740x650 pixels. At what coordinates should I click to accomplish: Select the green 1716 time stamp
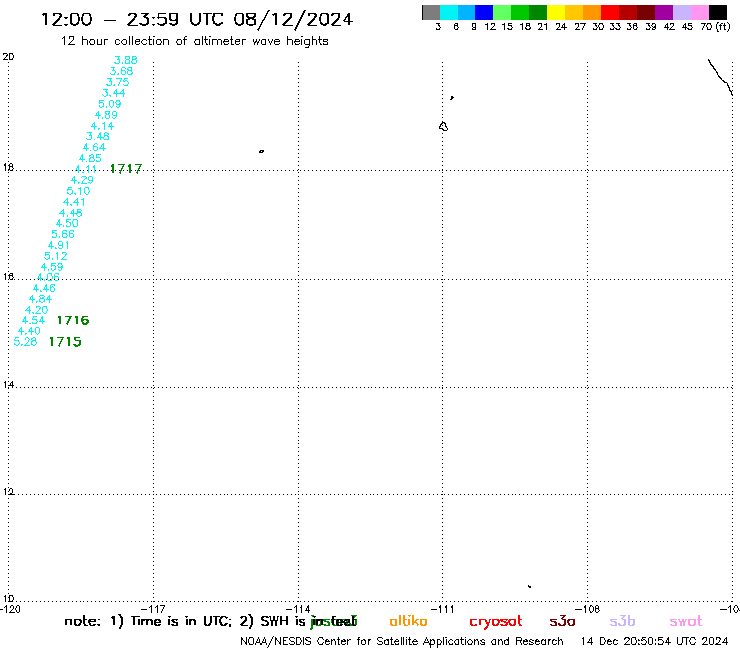click(x=73, y=321)
